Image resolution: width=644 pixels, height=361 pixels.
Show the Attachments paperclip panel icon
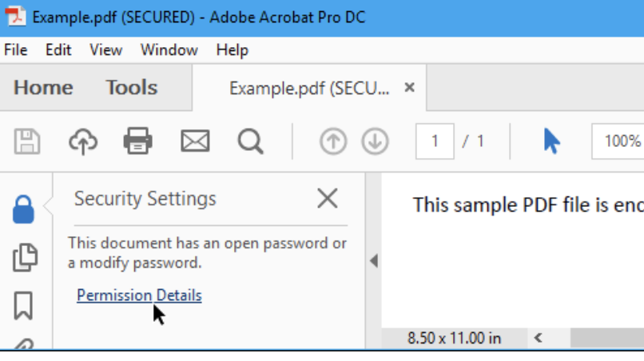tap(24, 344)
